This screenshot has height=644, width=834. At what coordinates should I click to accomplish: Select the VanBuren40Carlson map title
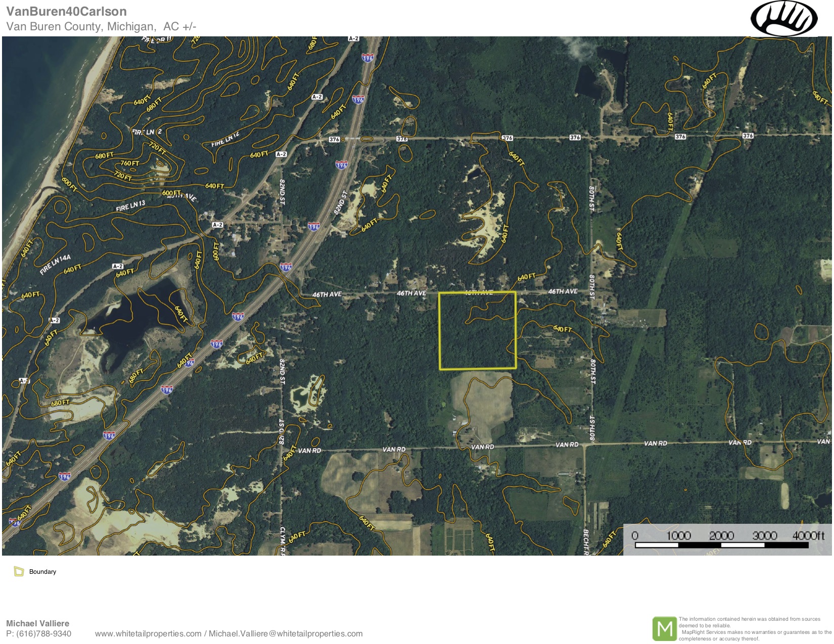click(66, 11)
